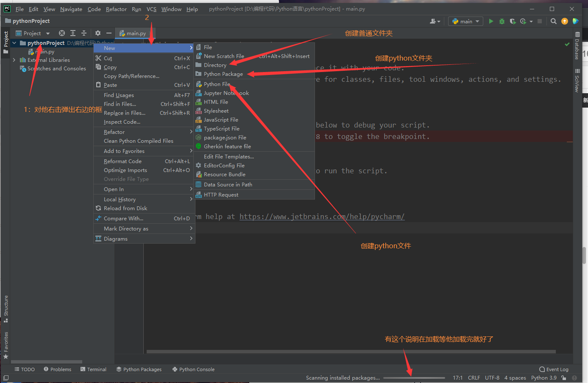Collapse the pythonProject tree node
The image size is (588, 383).
point(14,43)
